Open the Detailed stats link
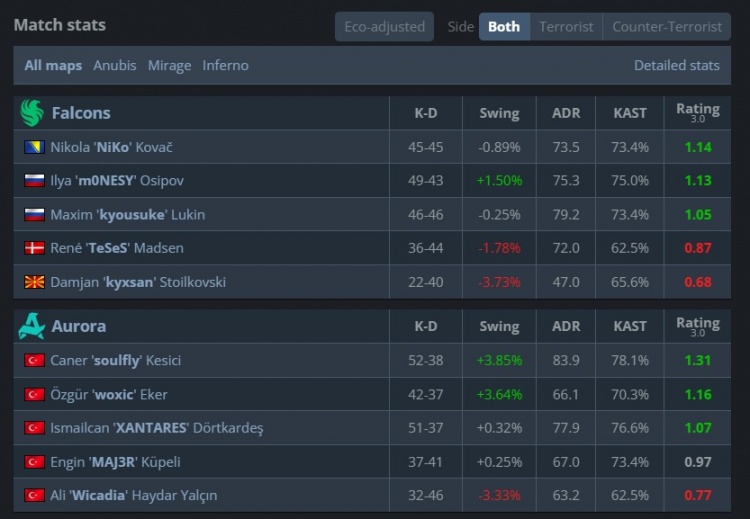 (676, 65)
